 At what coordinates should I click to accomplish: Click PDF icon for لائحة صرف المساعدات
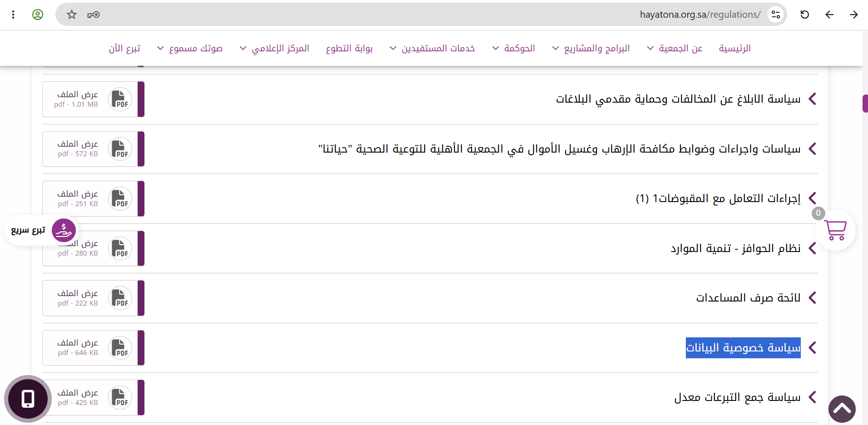(120, 298)
